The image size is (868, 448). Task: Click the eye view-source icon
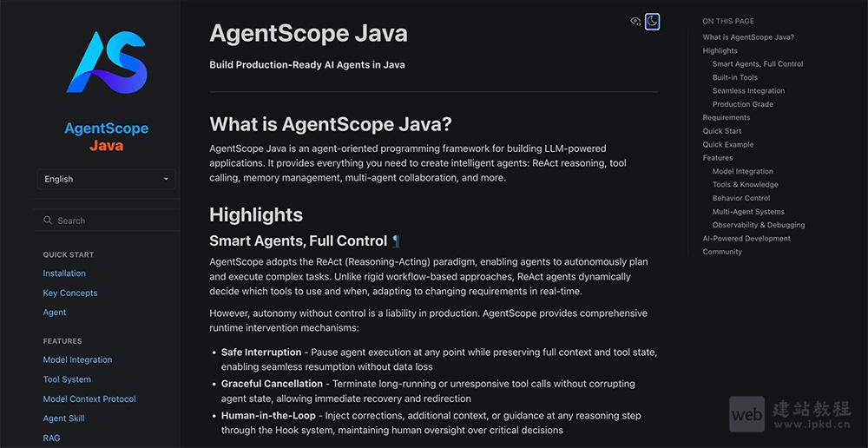[635, 22]
